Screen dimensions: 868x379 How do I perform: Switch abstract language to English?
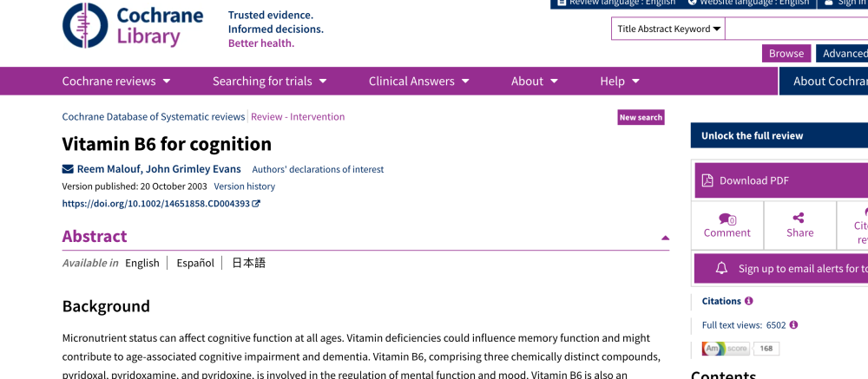click(x=142, y=263)
